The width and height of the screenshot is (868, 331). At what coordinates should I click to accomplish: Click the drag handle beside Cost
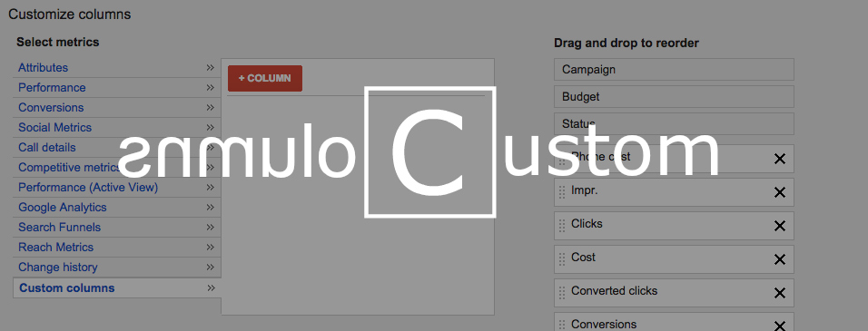pos(562,259)
